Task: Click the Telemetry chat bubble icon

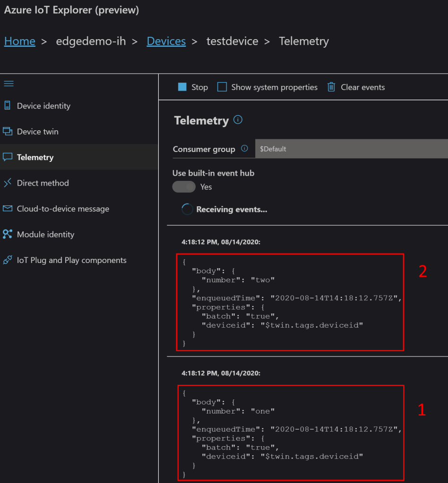Action: point(8,157)
